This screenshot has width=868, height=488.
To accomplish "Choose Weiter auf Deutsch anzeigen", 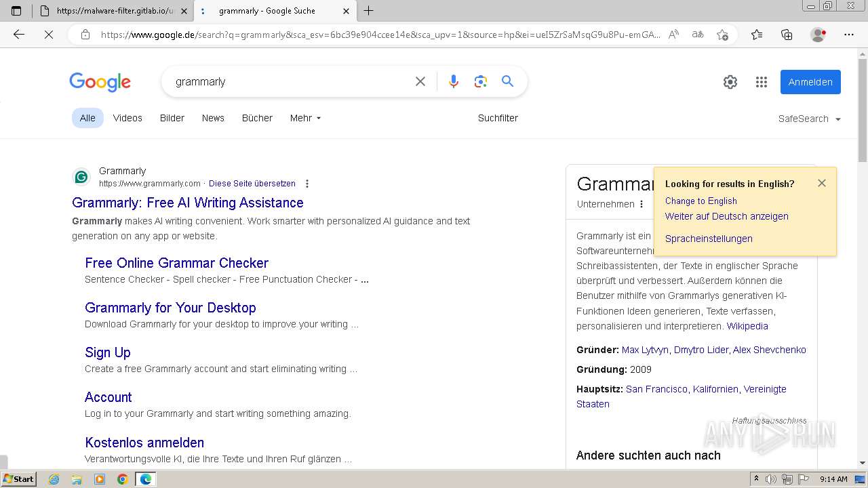I will coord(727,216).
